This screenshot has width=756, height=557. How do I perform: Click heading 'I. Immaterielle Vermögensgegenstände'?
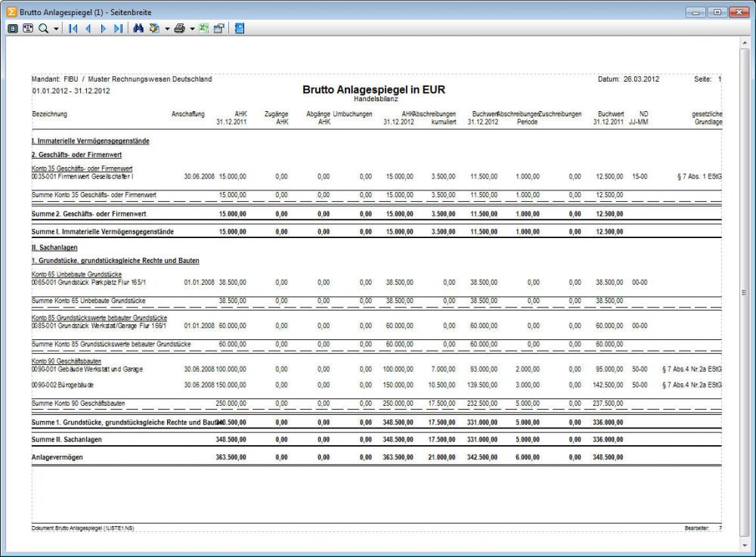point(91,141)
